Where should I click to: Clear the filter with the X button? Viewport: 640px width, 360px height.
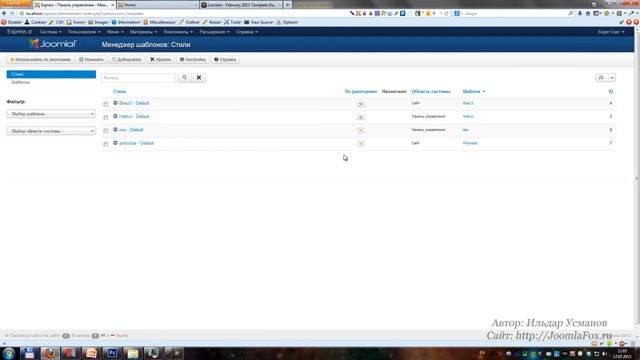(x=199, y=78)
